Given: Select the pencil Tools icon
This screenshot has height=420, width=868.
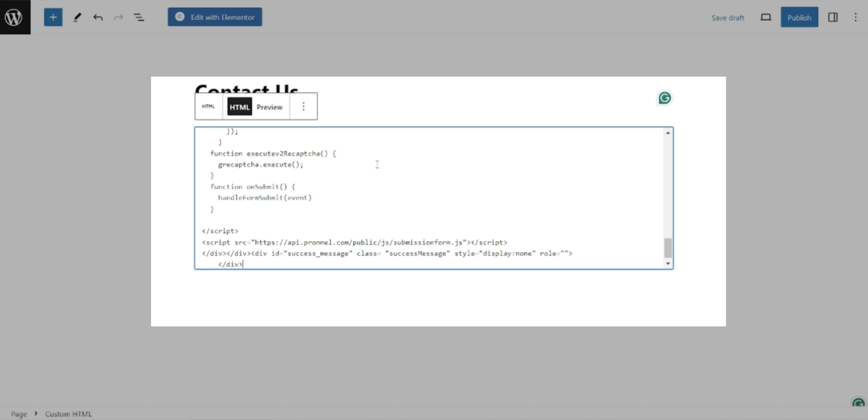Looking at the screenshot, I should [77, 17].
